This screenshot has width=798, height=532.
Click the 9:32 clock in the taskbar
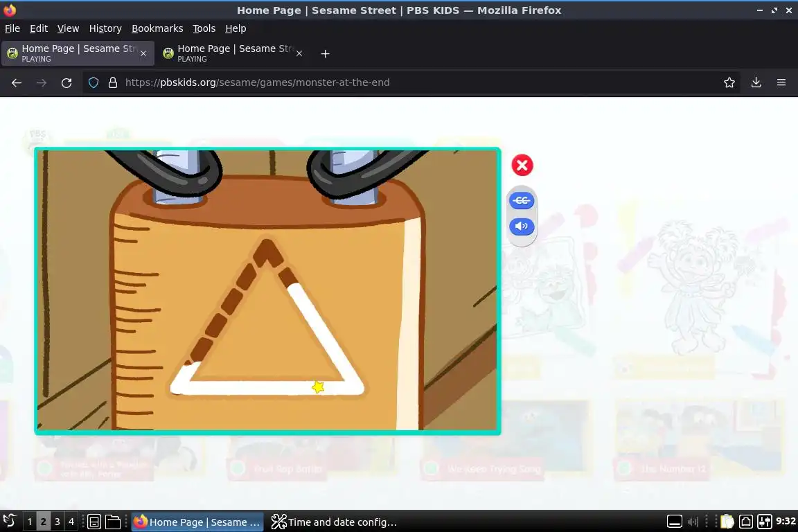pos(786,522)
